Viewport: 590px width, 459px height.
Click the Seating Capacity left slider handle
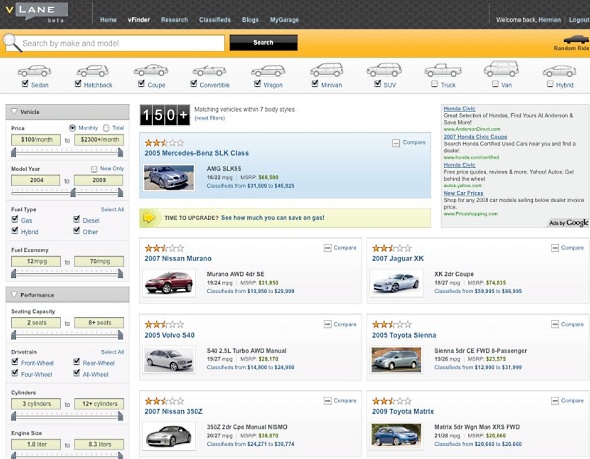pos(14,334)
